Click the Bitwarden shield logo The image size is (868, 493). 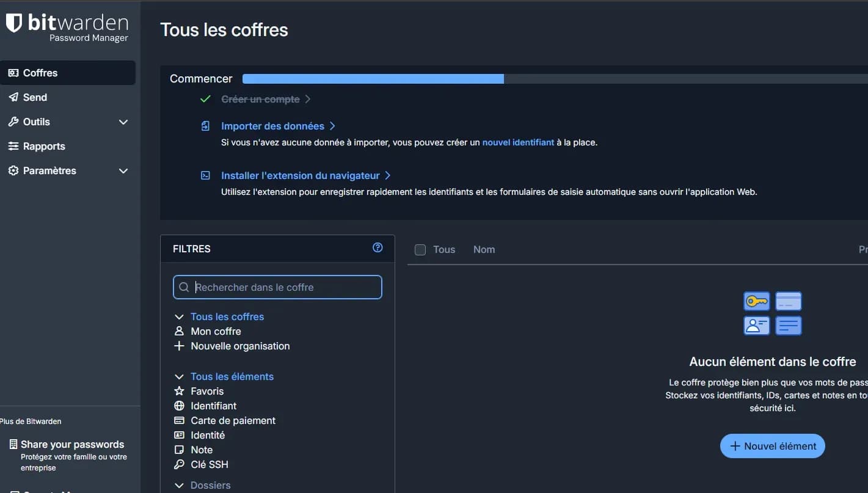tap(13, 23)
